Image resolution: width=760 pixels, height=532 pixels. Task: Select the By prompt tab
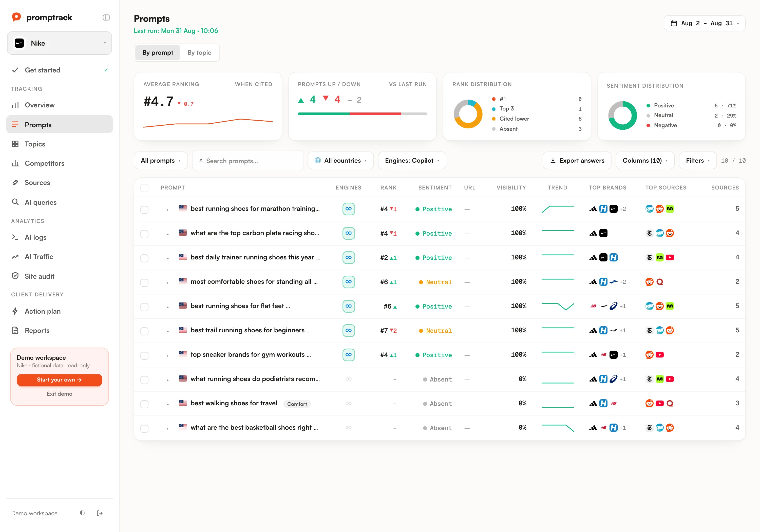[x=158, y=53]
